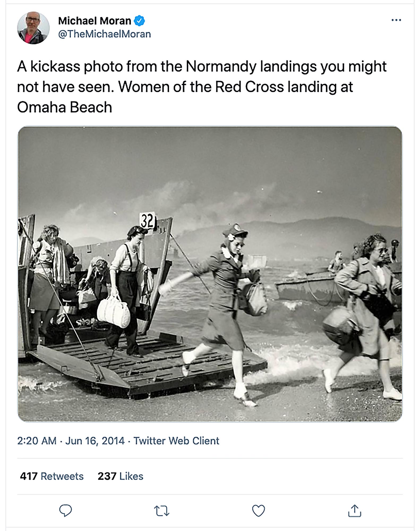This screenshot has height=531, width=420.
Task: Click the word "kickass" in the tweet
Action: pyautogui.click(x=55, y=66)
